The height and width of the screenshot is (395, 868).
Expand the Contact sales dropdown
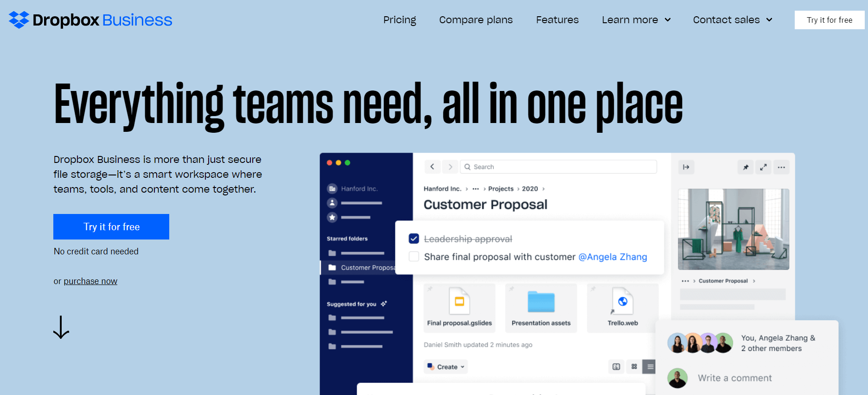click(x=733, y=20)
